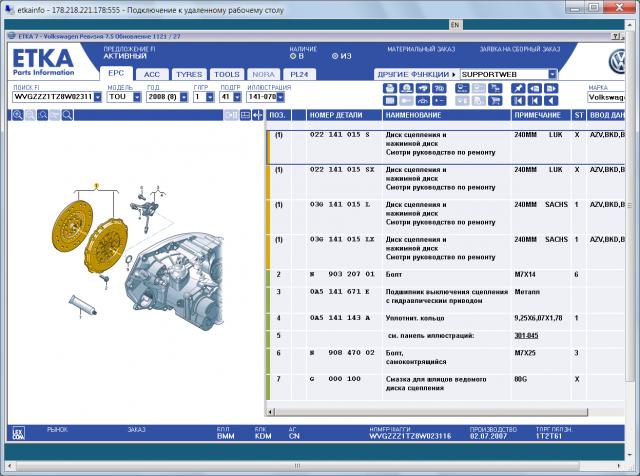Screen dimensions: 640x476
Task: Click the НАИМЕНОВАНИЕ column header
Action: [447, 115]
